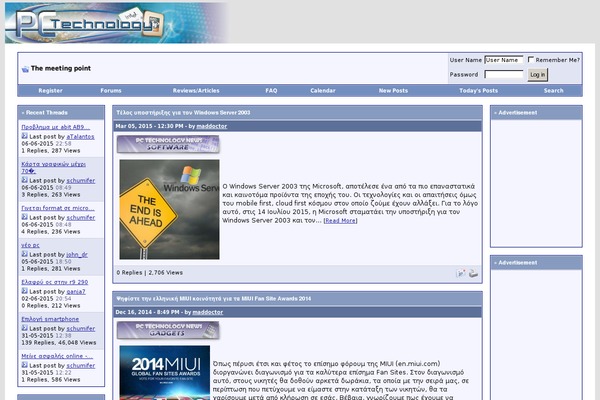Click the PC Technology News Gadgets badge
The image size is (600, 400).
pyautogui.click(x=168, y=330)
